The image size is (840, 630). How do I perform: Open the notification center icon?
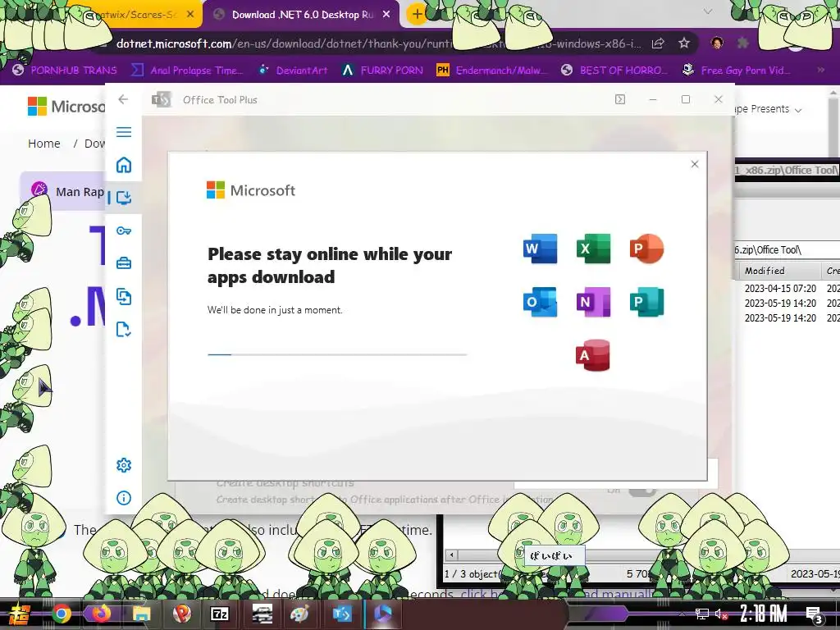pyautogui.click(x=814, y=614)
